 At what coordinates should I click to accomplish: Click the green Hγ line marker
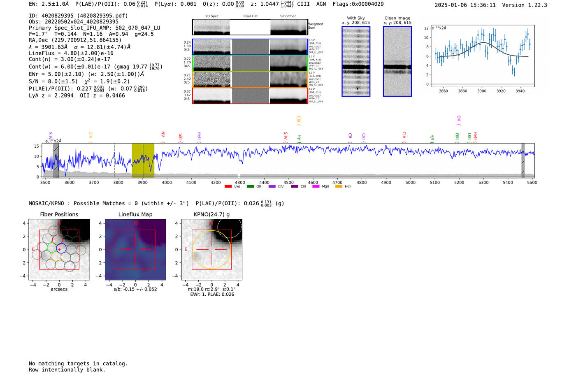tap(300, 139)
